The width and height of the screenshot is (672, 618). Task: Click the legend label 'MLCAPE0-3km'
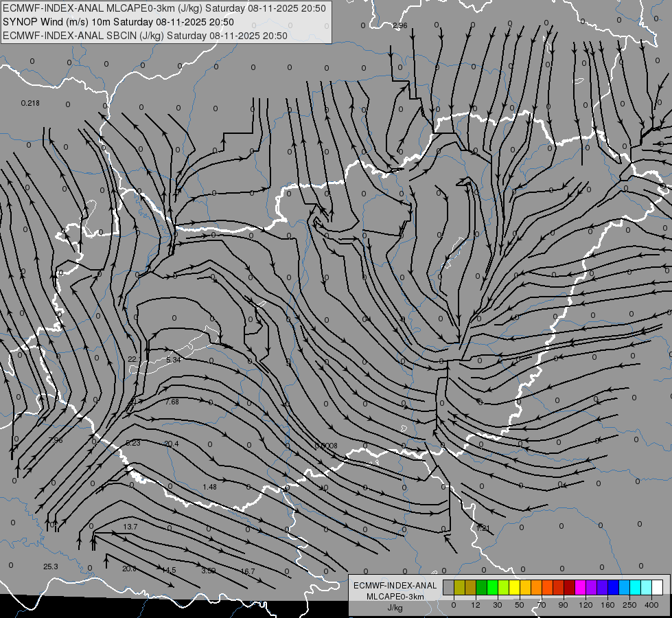click(x=395, y=597)
